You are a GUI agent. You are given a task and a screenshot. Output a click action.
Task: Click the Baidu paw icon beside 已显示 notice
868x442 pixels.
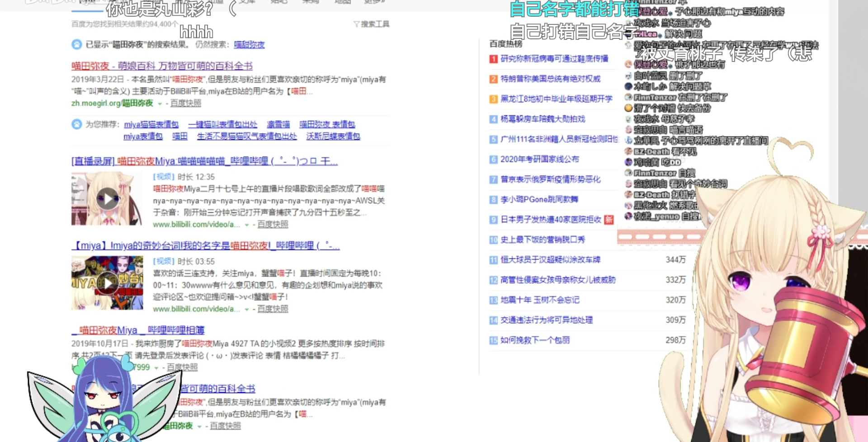(x=77, y=44)
